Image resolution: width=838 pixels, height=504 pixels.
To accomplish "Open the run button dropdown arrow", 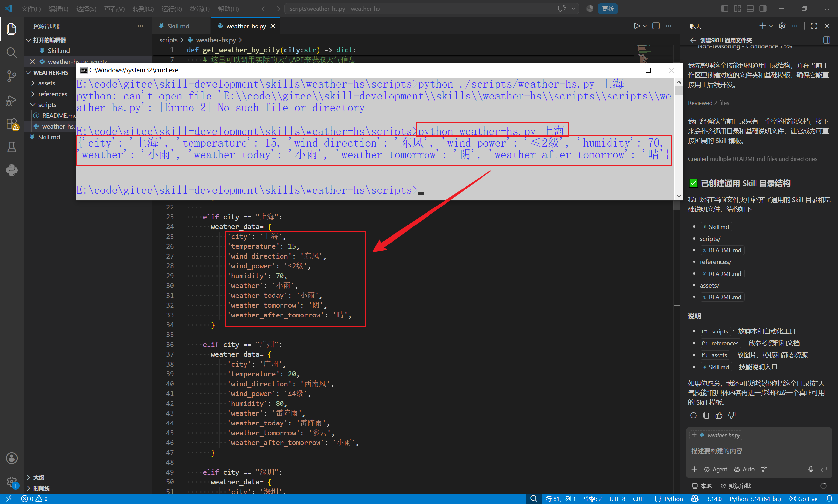I will (x=645, y=26).
